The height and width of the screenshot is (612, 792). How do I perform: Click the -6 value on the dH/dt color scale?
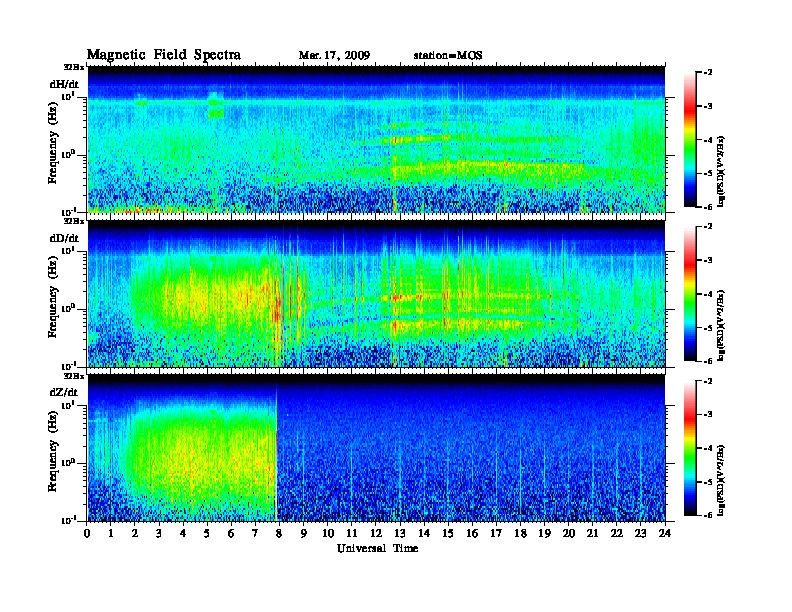(708, 207)
